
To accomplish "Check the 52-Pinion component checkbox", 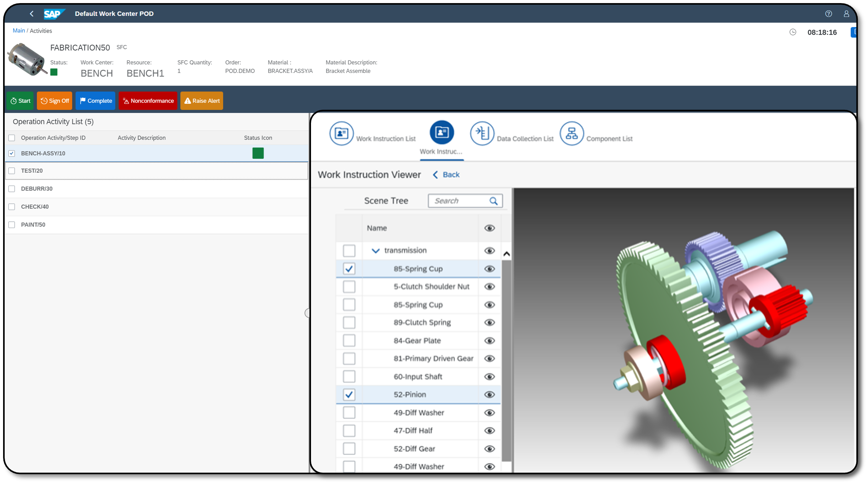I will point(348,394).
